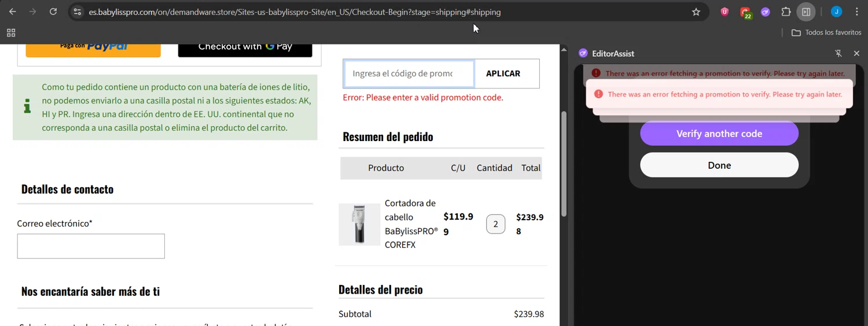Screen dimensions: 868x326
Task: Click the error icon in the front toast notification
Action: coord(599,94)
